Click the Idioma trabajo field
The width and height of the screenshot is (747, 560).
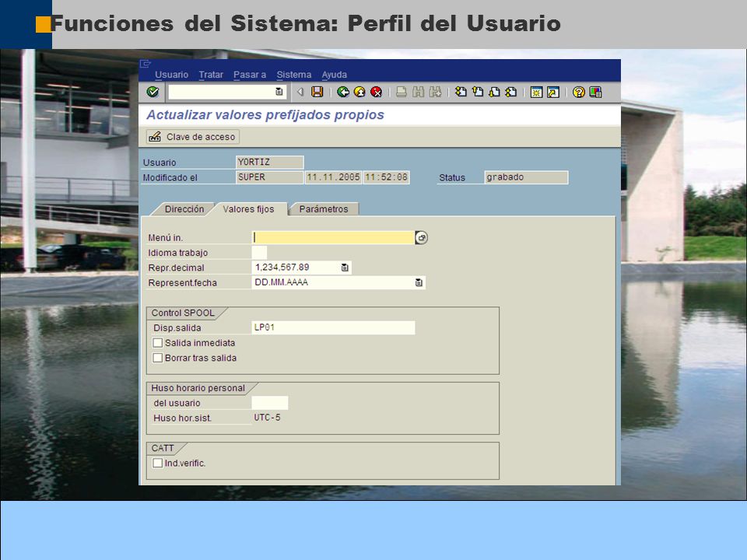tap(259, 252)
